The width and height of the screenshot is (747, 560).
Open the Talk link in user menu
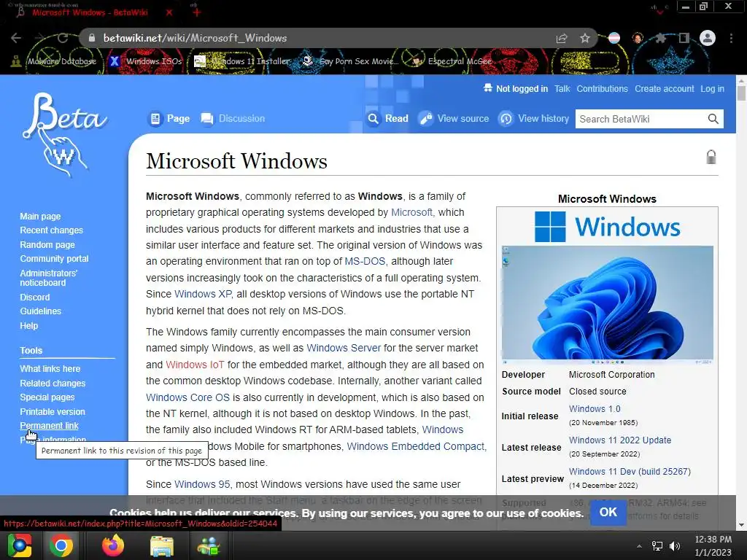562,88
